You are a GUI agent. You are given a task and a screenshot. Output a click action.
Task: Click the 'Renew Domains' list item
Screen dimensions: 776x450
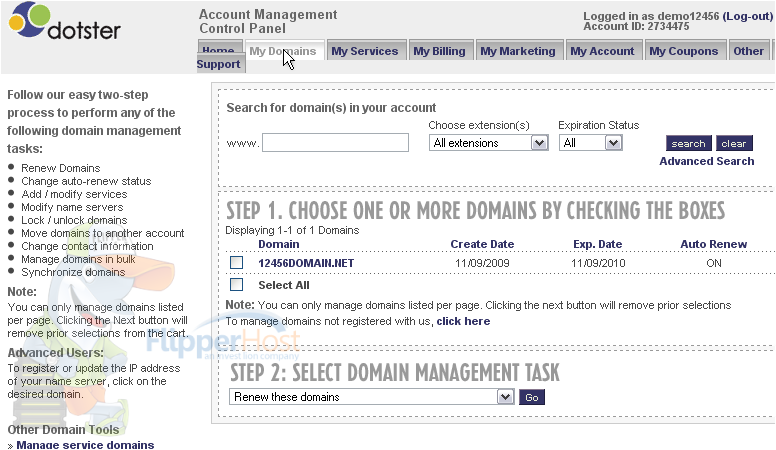[60, 168]
